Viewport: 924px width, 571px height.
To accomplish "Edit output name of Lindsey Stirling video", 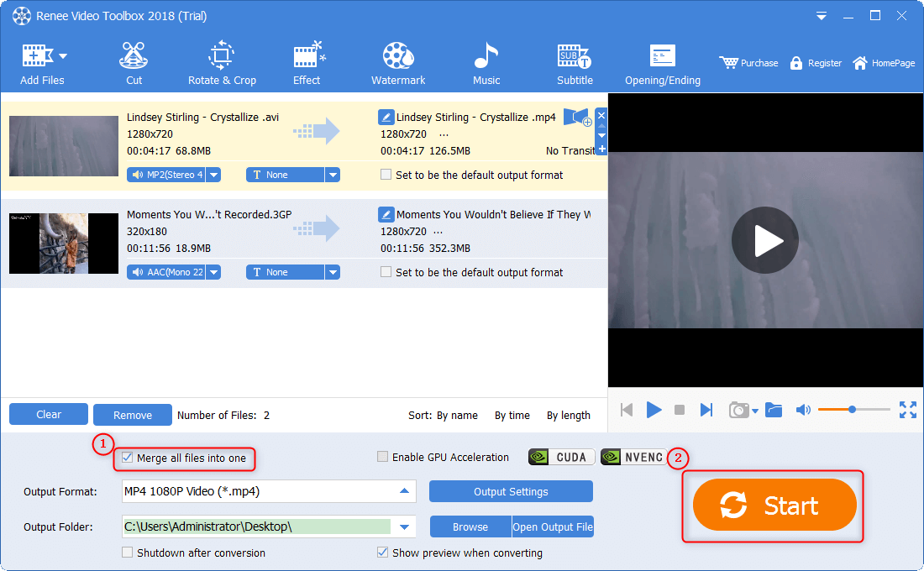I will [386, 118].
